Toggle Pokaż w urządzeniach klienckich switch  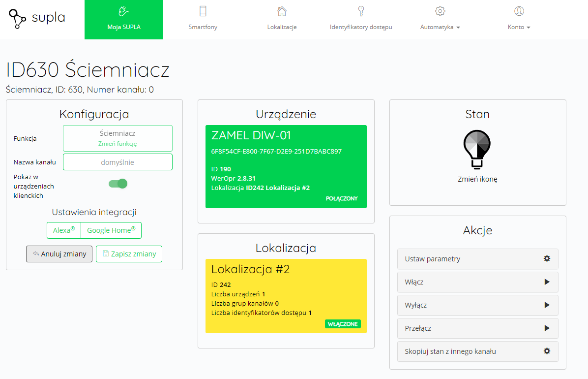[x=118, y=184]
